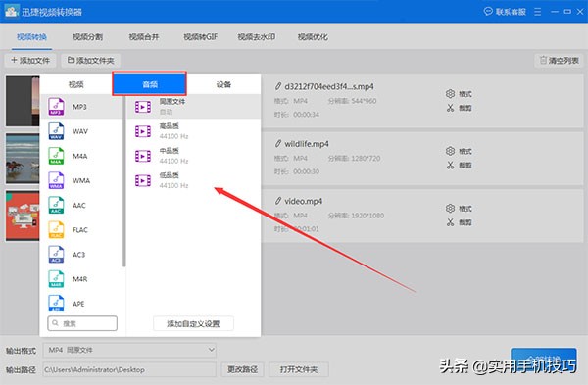Click 添加文件 button
The height and width of the screenshot is (385, 588).
click(x=30, y=61)
